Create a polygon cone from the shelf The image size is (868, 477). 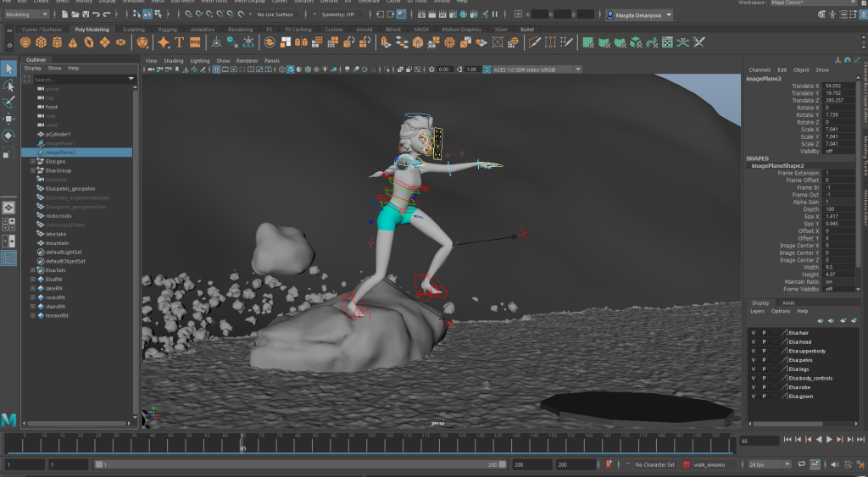(x=73, y=42)
